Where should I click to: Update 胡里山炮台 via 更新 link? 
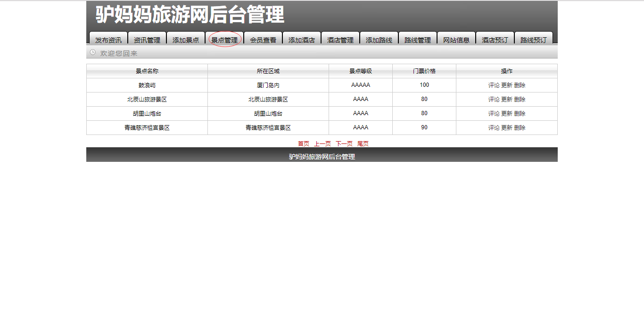click(x=506, y=114)
